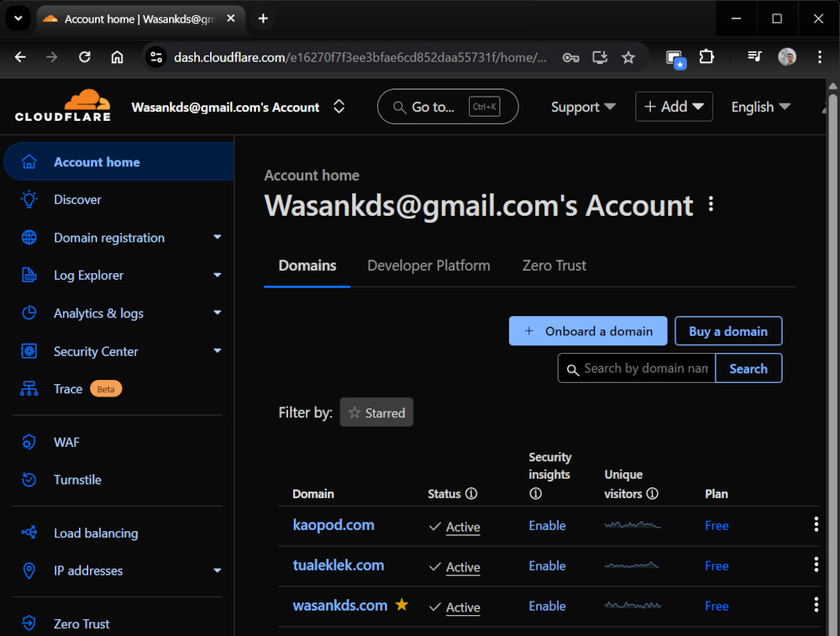Open the Support dropdown
840x636 pixels.
[x=583, y=107]
